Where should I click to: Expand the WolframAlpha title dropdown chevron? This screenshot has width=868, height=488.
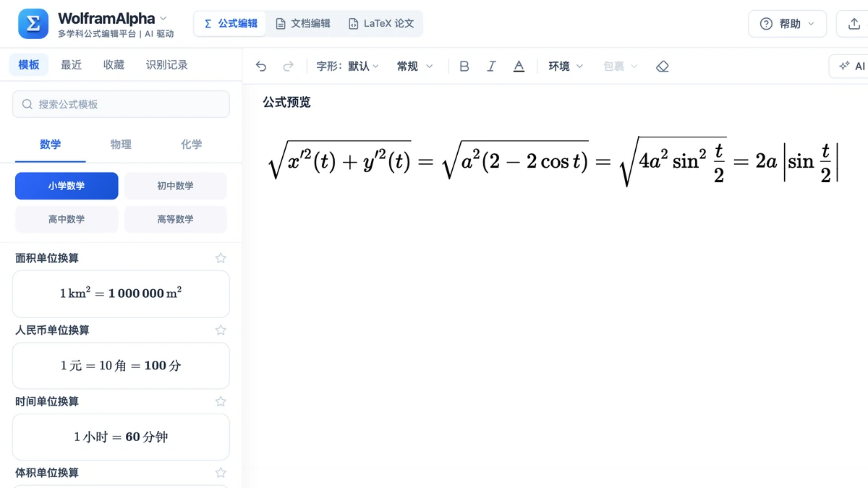[163, 18]
